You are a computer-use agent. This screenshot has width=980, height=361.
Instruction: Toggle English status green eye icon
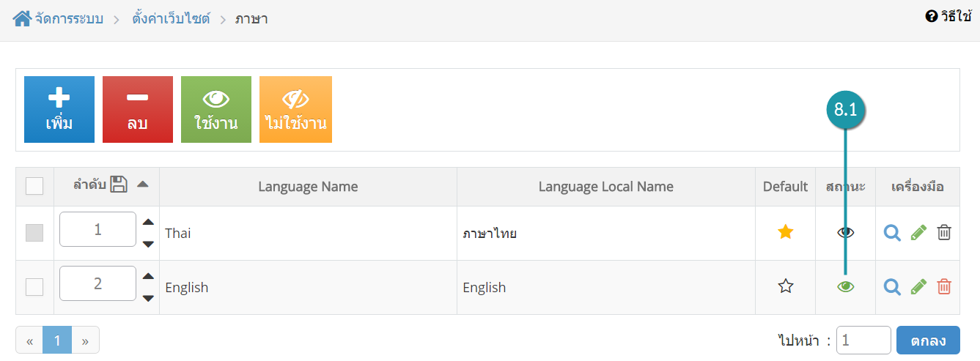pyautogui.click(x=846, y=287)
